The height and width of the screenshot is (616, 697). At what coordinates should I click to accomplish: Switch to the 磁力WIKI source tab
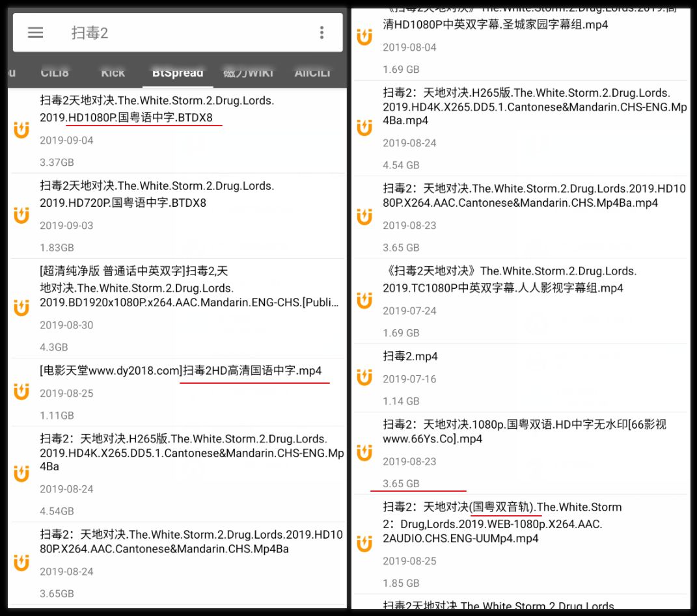[248, 73]
